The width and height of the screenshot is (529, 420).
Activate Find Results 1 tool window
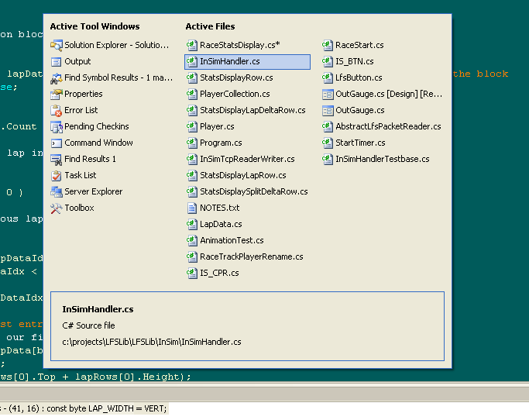pyautogui.click(x=90, y=159)
